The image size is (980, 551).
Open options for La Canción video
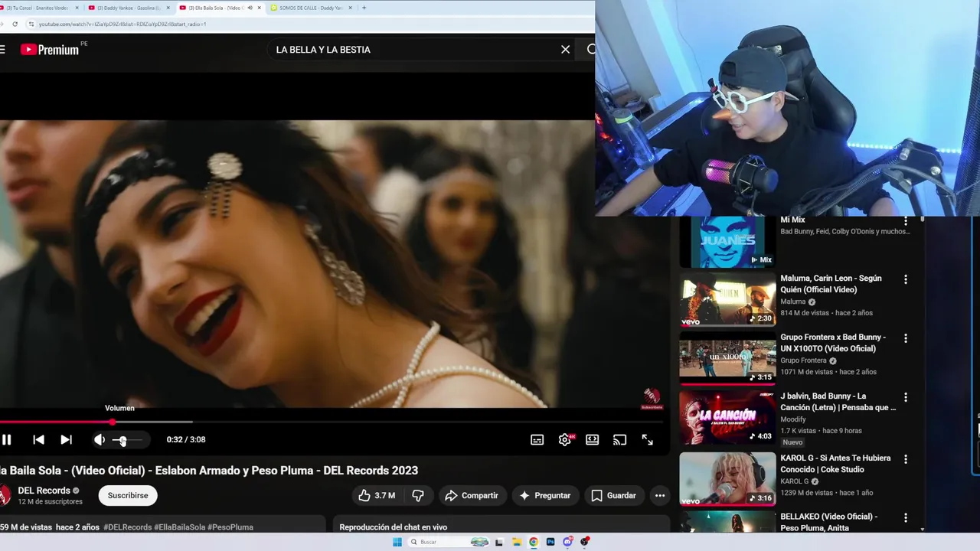[x=906, y=397]
